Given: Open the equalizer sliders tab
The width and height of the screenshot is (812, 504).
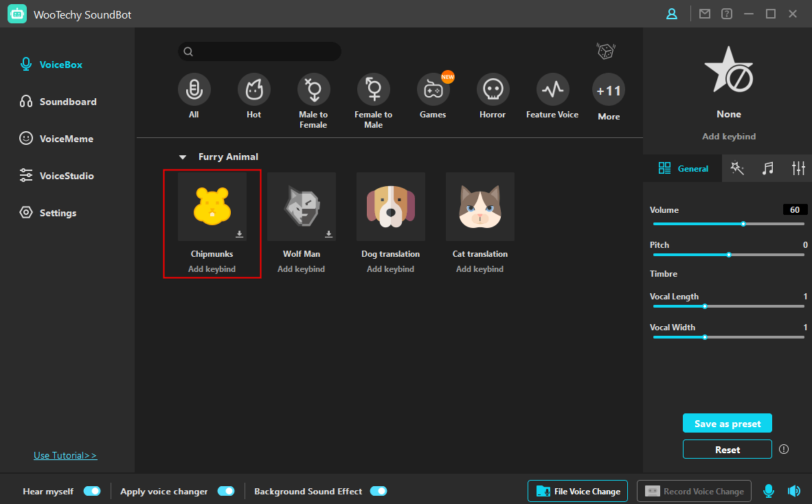Looking at the screenshot, I should click(798, 169).
